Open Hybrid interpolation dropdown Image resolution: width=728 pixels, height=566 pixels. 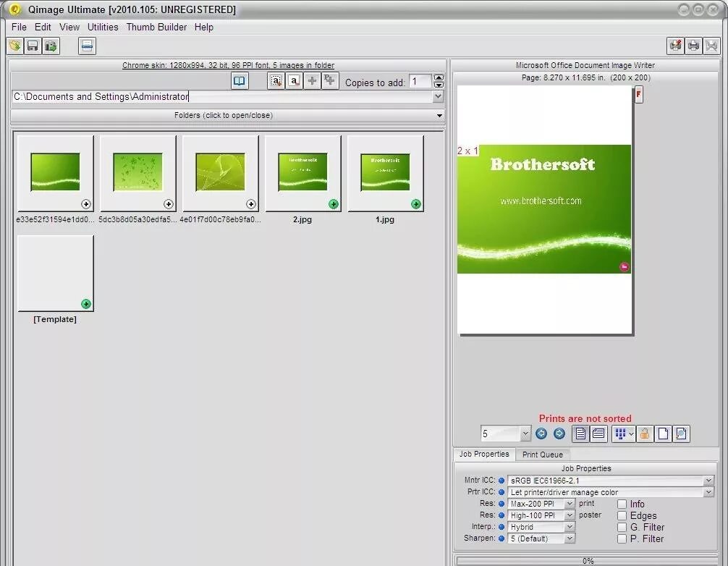pyautogui.click(x=570, y=527)
